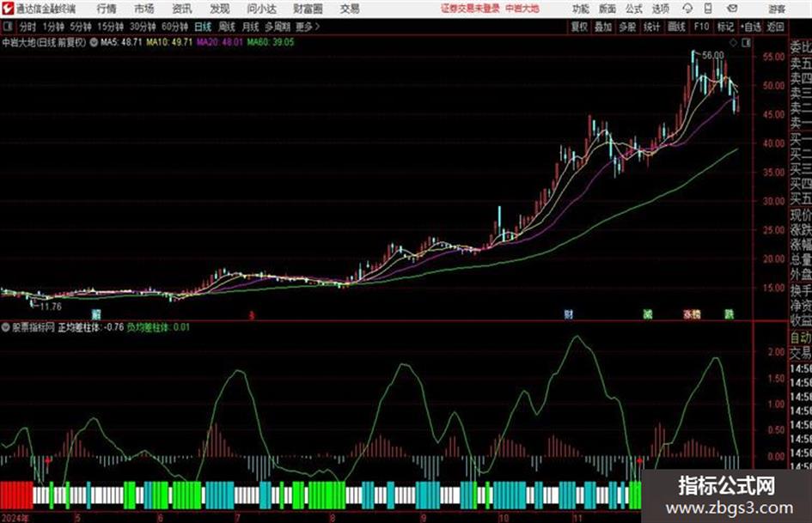Select the 日线 daily chart tab
The width and height of the screenshot is (812, 523).
(x=203, y=27)
